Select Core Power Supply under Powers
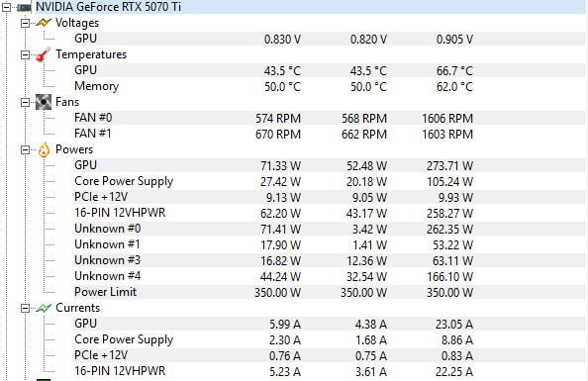The image size is (588, 381). 330,181
